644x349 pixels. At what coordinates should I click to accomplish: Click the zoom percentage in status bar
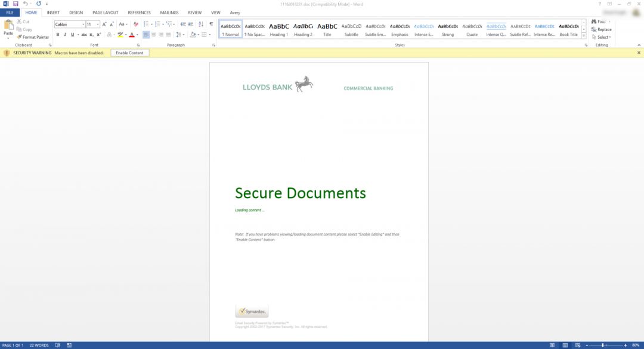tap(636, 345)
